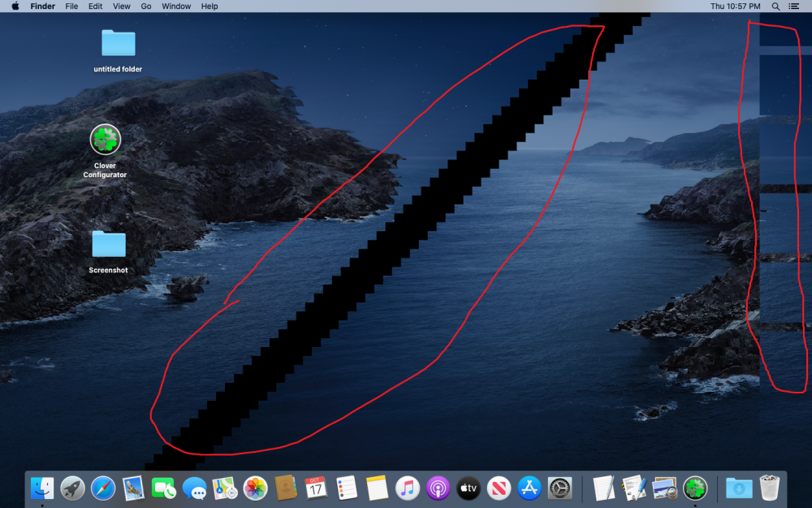Launch FaceTime from the Dock
The width and height of the screenshot is (812, 508).
point(164,488)
